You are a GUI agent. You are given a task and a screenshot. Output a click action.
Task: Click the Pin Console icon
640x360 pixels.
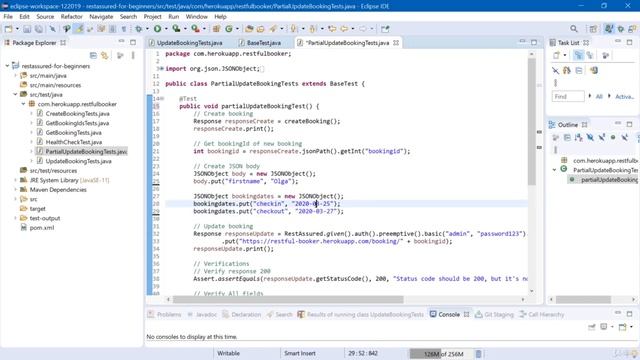pyautogui.click(x=592, y=327)
